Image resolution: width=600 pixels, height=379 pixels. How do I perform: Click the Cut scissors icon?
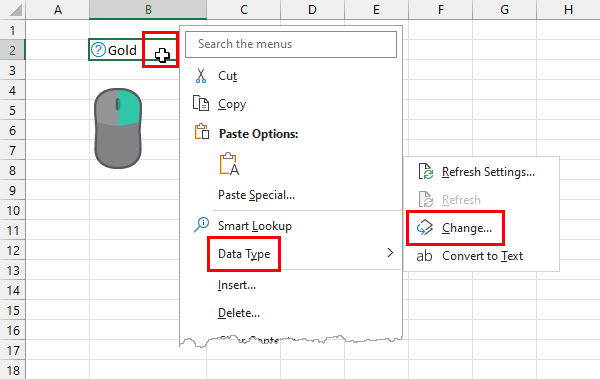[201, 75]
